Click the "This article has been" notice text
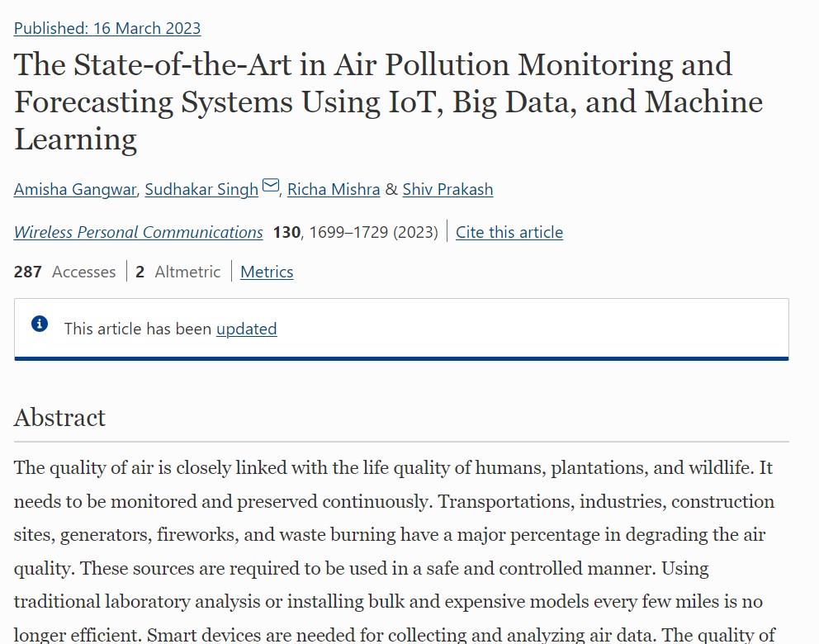Screen dimensions: 819x644 tap(138, 329)
